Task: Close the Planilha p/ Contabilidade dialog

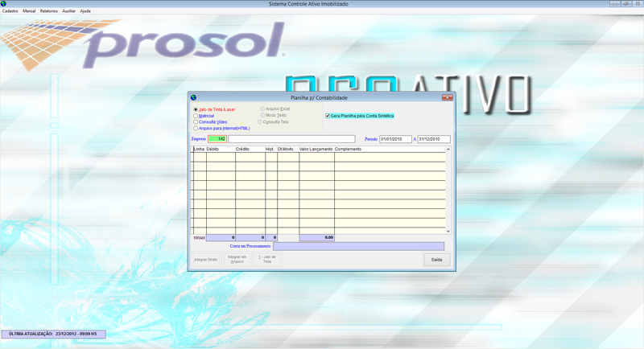Action: click(448, 97)
